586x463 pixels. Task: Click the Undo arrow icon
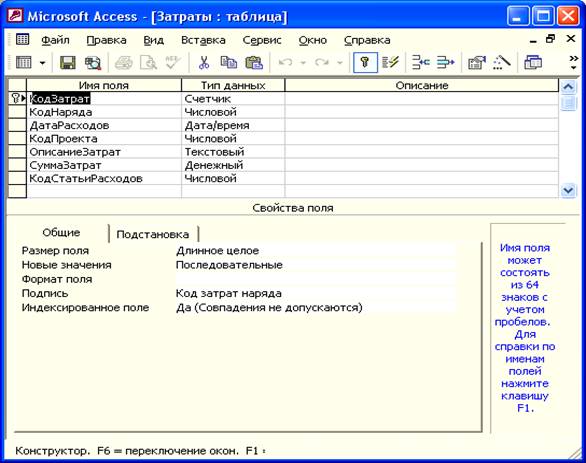coord(286,63)
